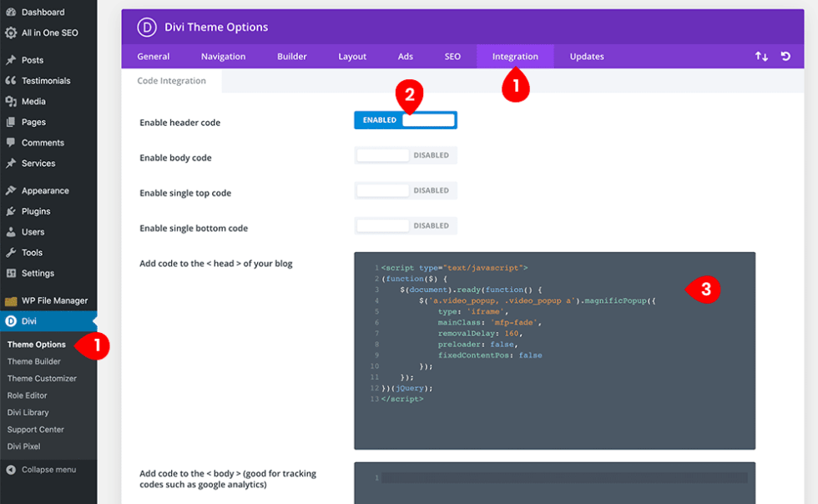Click the reset options icon
The width and height of the screenshot is (818, 504).
click(785, 56)
